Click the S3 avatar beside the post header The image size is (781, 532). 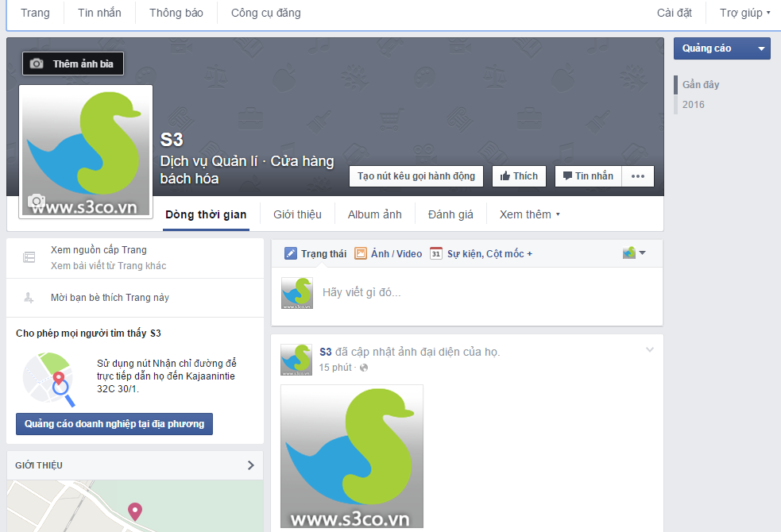click(296, 360)
